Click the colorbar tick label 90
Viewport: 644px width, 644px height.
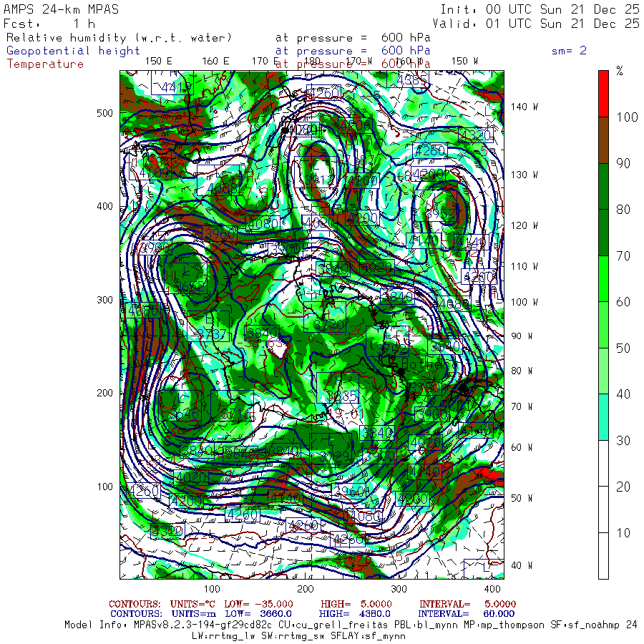pyautogui.click(x=623, y=163)
